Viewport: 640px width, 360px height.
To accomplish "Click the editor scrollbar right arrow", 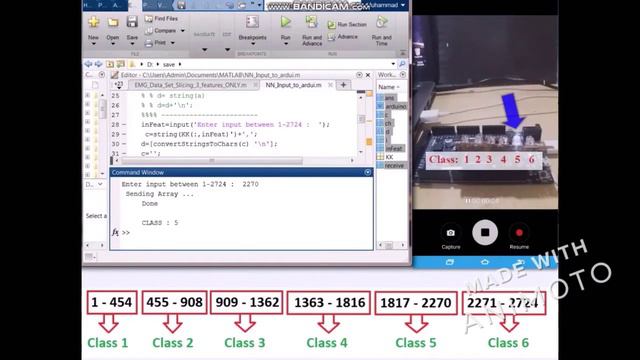I will click(x=352, y=161).
